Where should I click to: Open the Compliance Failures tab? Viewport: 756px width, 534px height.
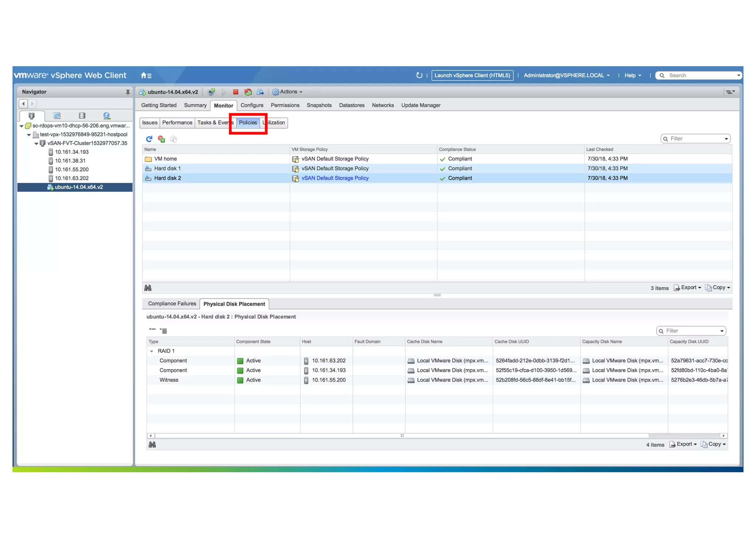click(172, 304)
